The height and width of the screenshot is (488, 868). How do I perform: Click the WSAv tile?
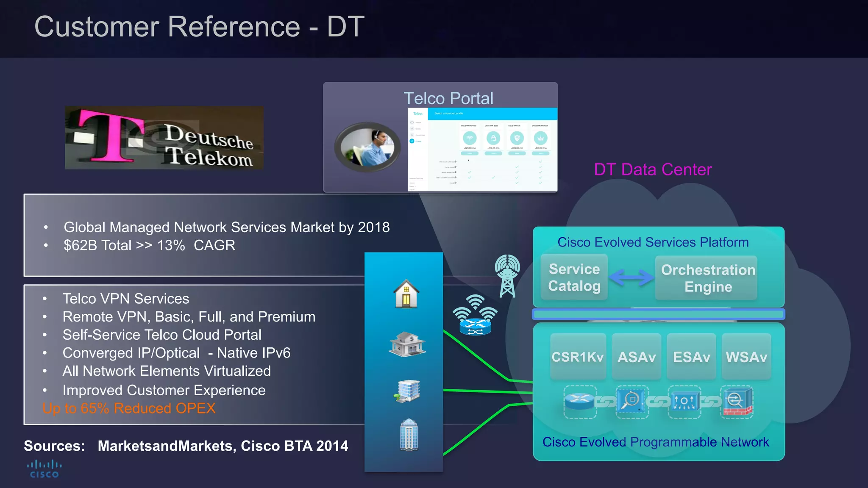746,357
